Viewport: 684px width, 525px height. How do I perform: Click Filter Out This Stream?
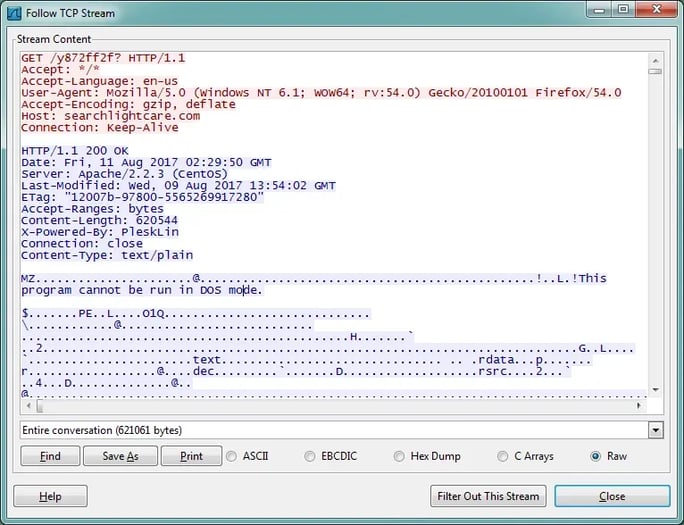click(x=489, y=496)
